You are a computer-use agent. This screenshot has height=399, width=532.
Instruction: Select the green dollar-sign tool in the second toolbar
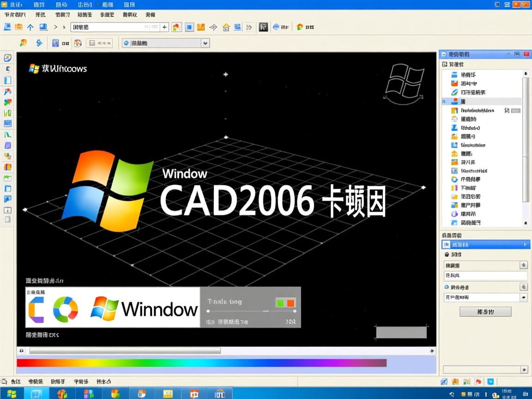click(40, 42)
